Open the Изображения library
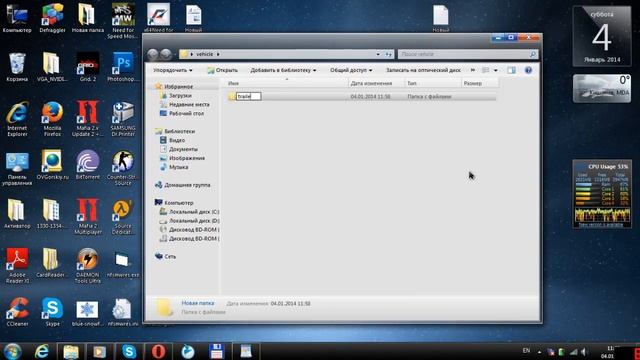The height and width of the screenshot is (360, 640). point(187,158)
